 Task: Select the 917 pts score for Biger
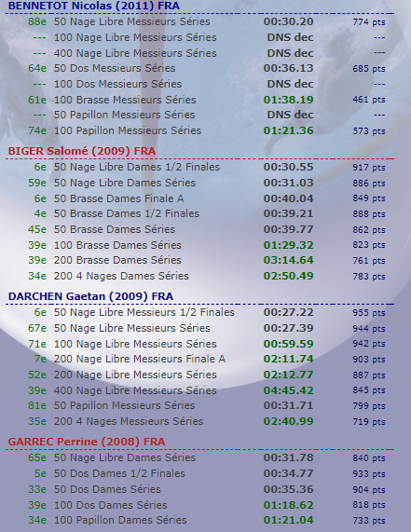pyautogui.click(x=369, y=168)
